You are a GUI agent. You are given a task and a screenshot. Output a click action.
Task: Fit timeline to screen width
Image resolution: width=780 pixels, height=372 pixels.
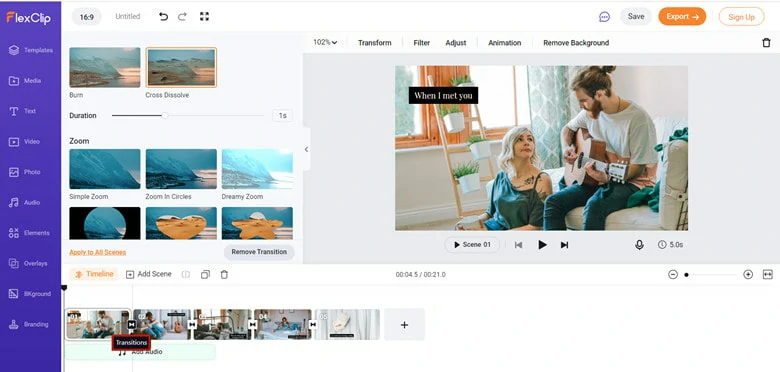click(768, 275)
